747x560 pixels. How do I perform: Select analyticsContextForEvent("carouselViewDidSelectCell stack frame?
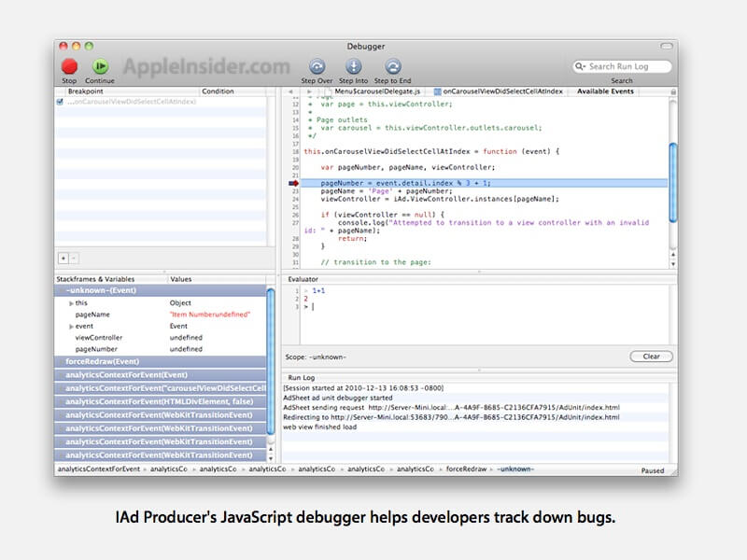(161, 388)
